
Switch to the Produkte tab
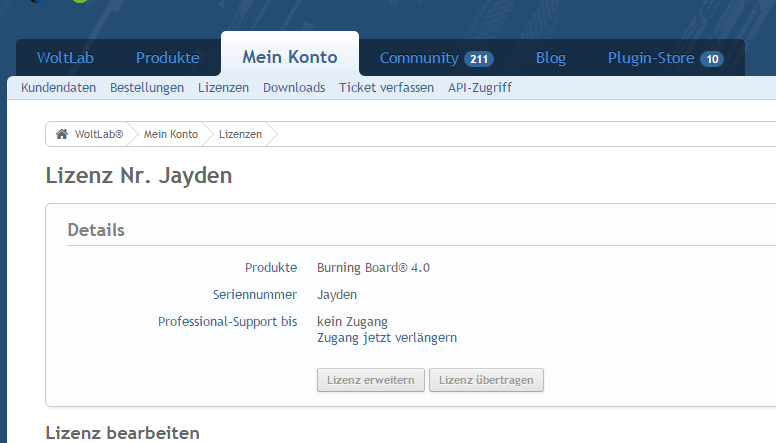tap(168, 58)
